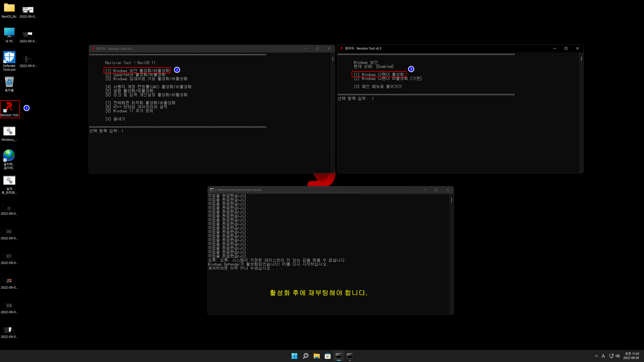
Task: Click the title icon of the cmd.exe window
Action: pyautogui.click(x=212, y=190)
